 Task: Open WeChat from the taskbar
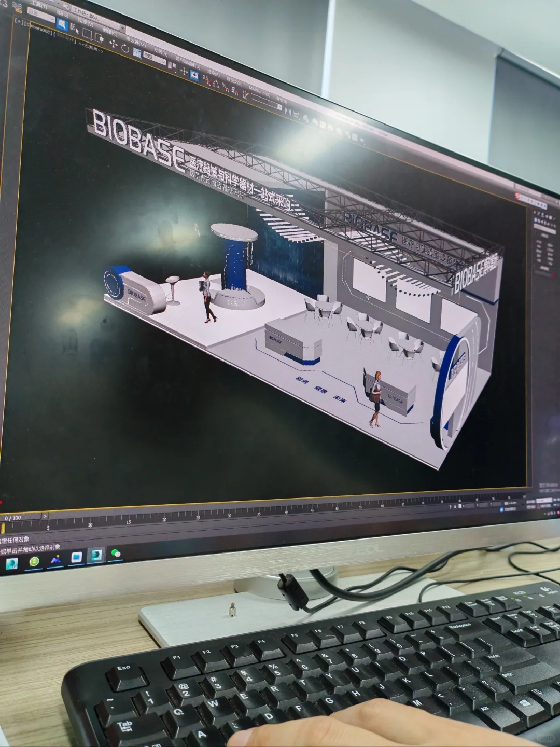[x=116, y=554]
